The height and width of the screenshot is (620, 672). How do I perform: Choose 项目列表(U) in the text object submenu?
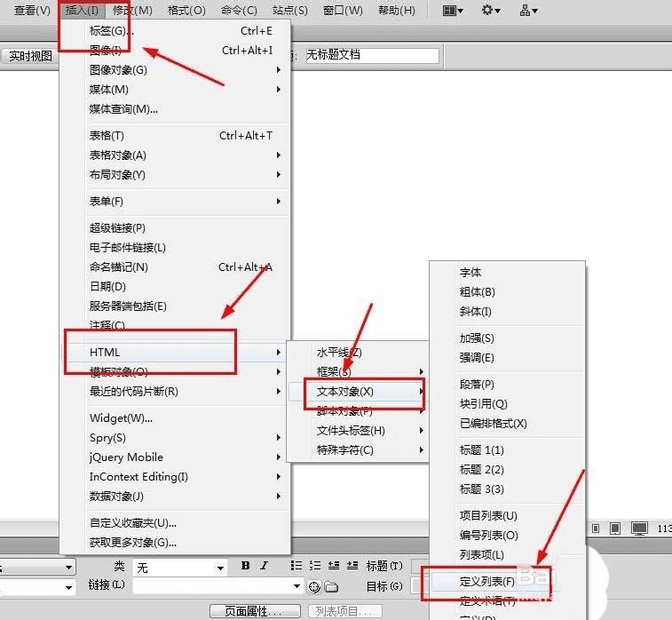[x=508, y=516]
